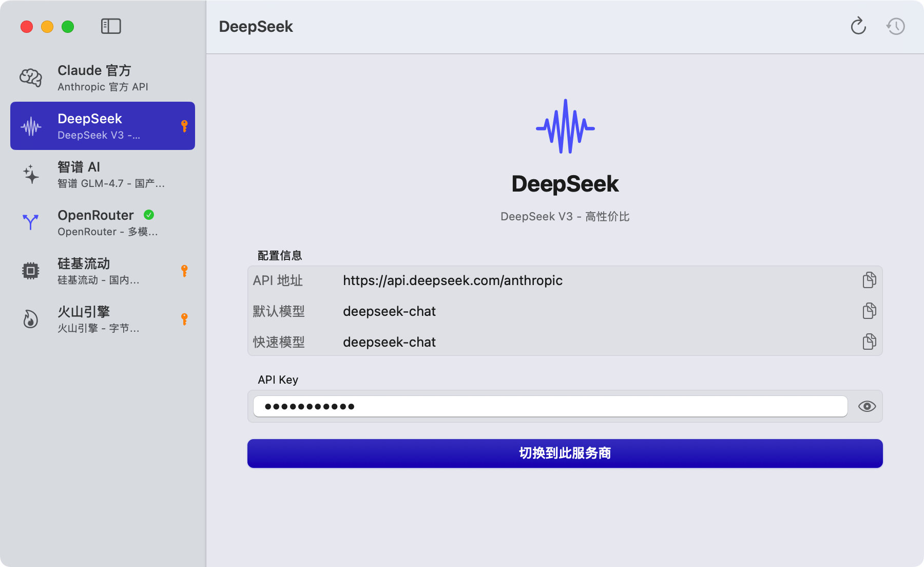Screen dimensions: 924x567
Task: Click the large DeepSeek waveform logo
Action: 565,126
